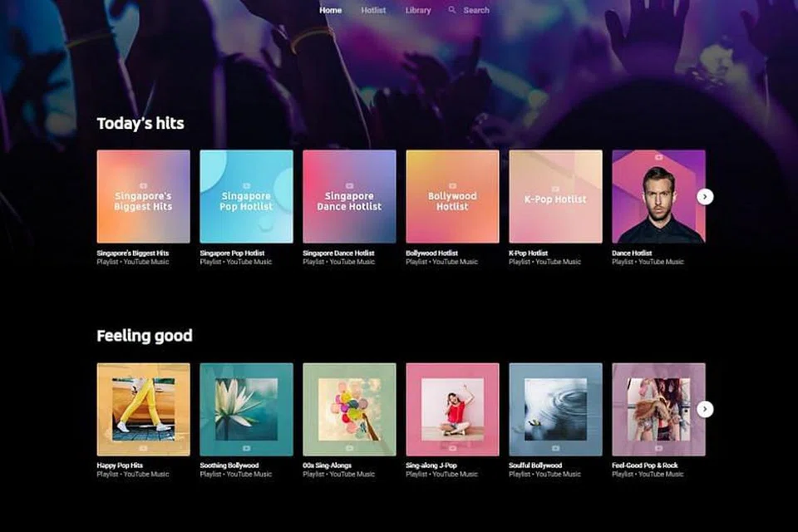Open the Hotlist tab

373,10
